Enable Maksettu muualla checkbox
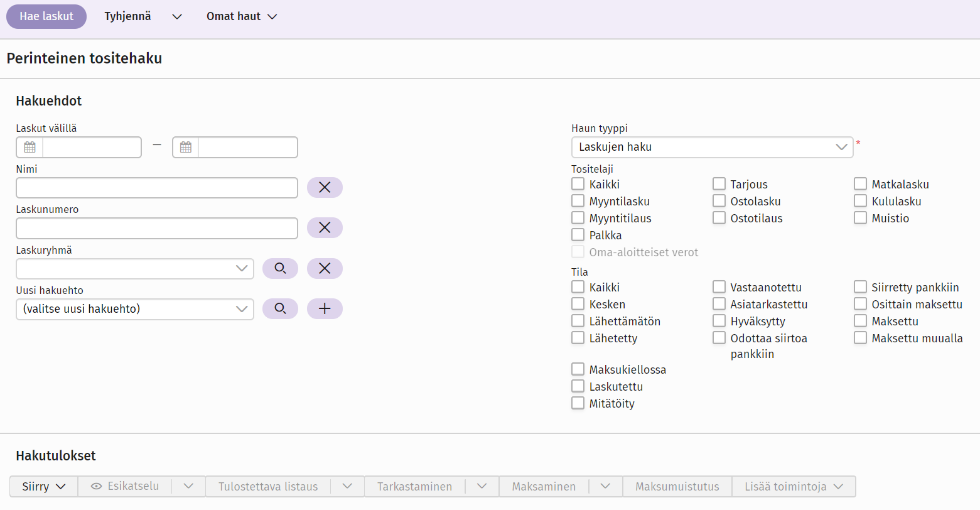Viewport: 980px width, 510px height. pyautogui.click(x=861, y=338)
